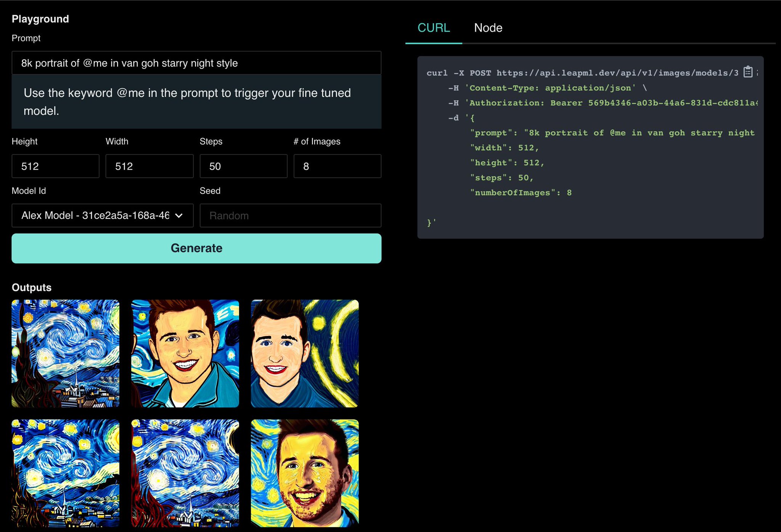This screenshot has height=532, width=781.
Task: Click the Authorization Bearer header line
Action: [603, 103]
